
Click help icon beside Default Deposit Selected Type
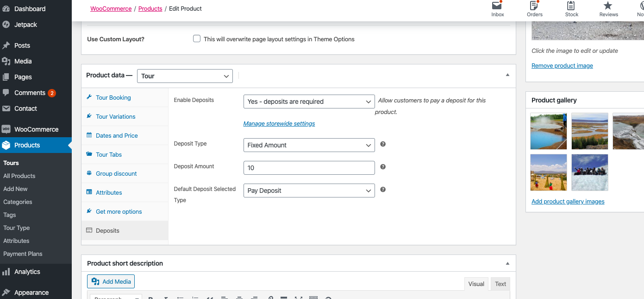click(x=383, y=190)
